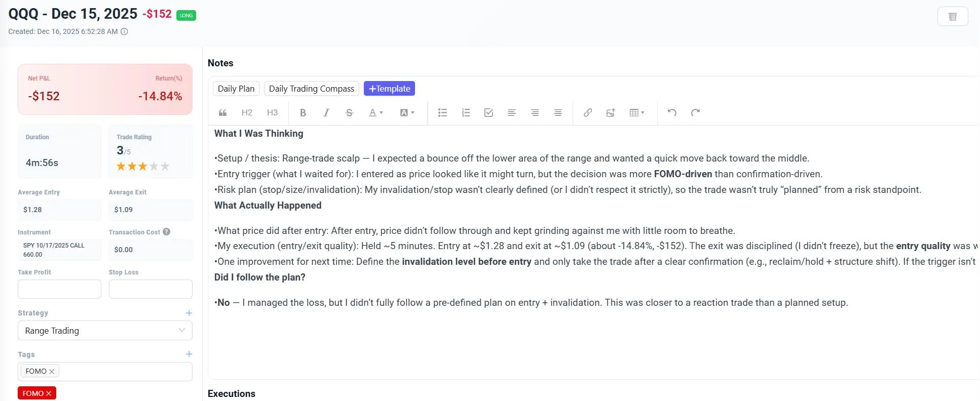Select the Daily Plan template
Viewport: 980px width, 401px height.
coord(236,89)
